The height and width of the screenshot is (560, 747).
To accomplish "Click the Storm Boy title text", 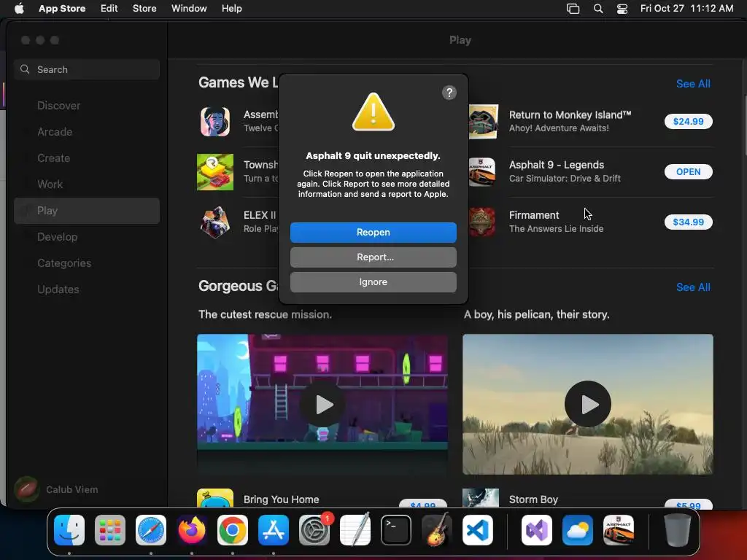I will 533,499.
